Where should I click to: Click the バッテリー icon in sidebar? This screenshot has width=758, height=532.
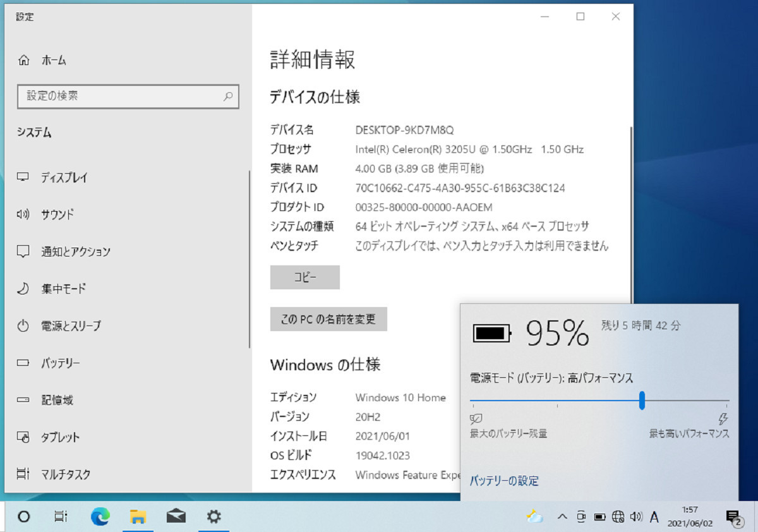pos(23,363)
